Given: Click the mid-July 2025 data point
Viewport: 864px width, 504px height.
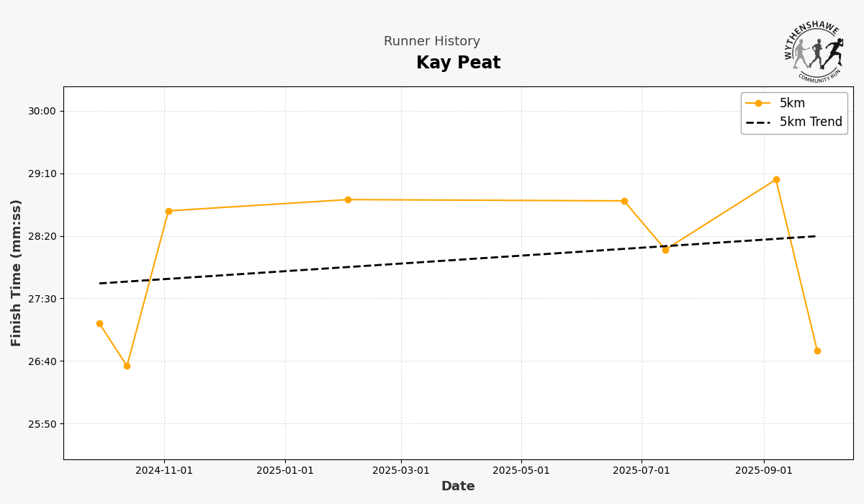Looking at the screenshot, I should (x=665, y=251).
